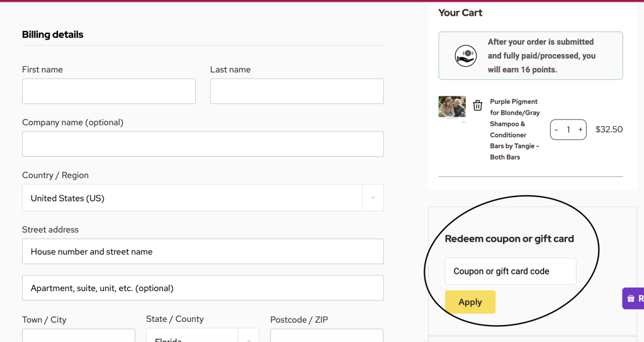Click the earn 16 points notice banner
Image resolution: width=644 pixels, height=342 pixels.
540,55
